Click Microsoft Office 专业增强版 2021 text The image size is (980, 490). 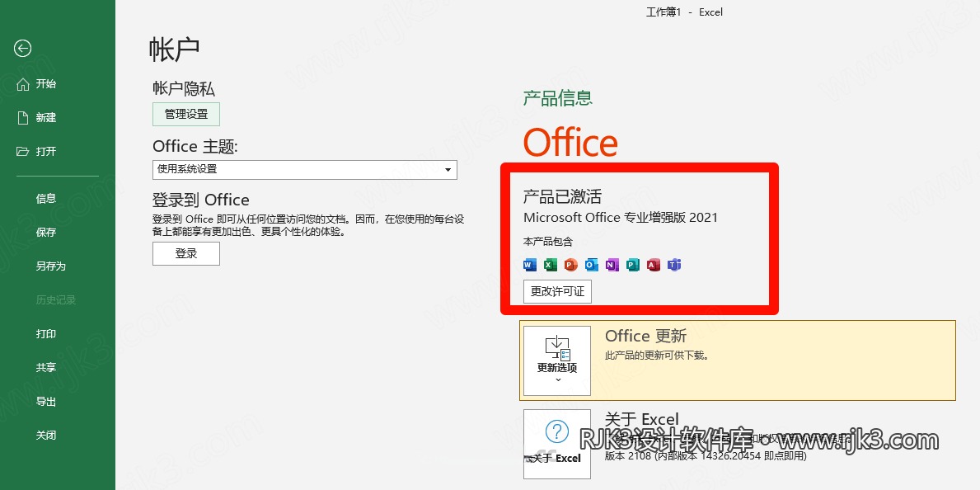click(621, 218)
